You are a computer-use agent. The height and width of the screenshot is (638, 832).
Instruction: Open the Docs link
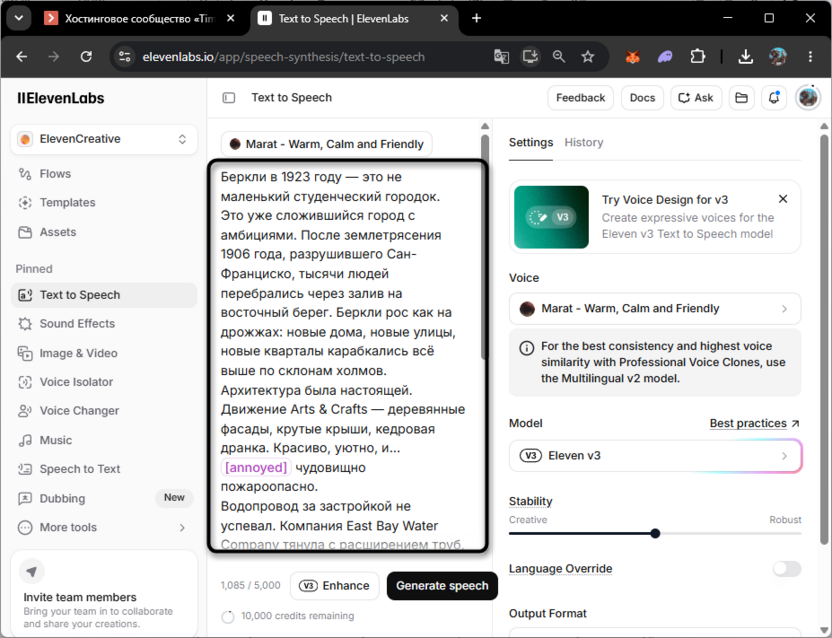642,98
